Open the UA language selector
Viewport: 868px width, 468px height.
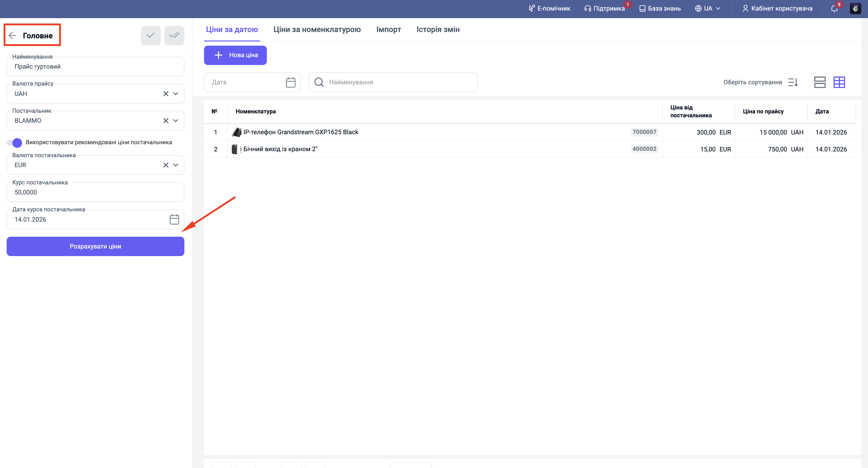pyautogui.click(x=708, y=8)
